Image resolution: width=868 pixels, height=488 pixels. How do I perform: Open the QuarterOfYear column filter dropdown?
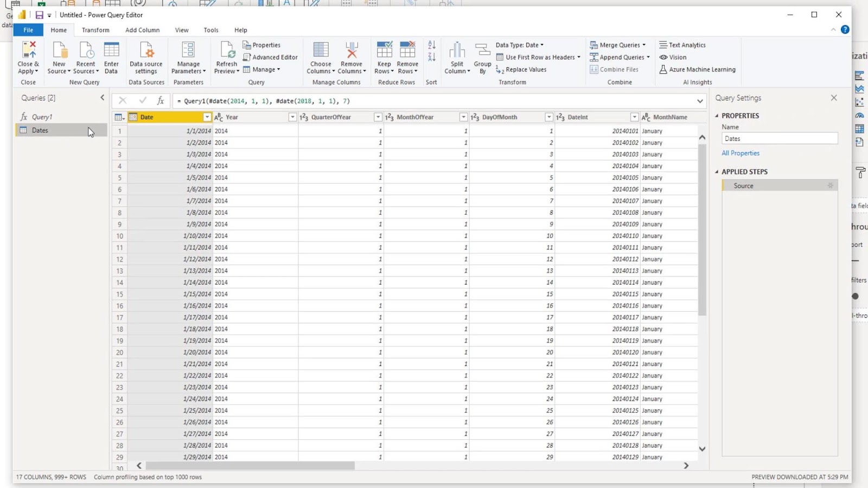click(378, 117)
